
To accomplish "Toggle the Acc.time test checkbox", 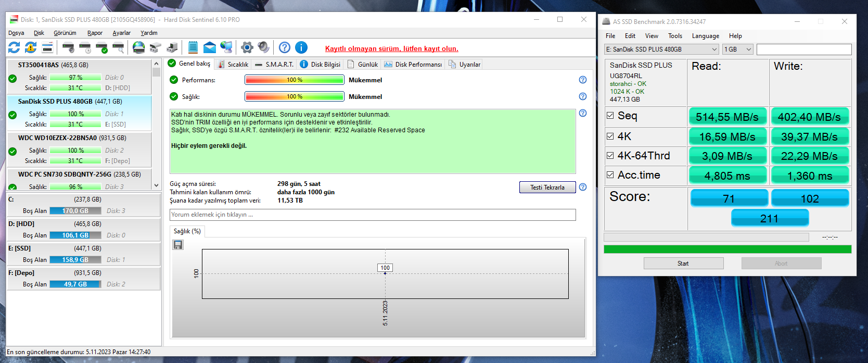I will pos(610,175).
